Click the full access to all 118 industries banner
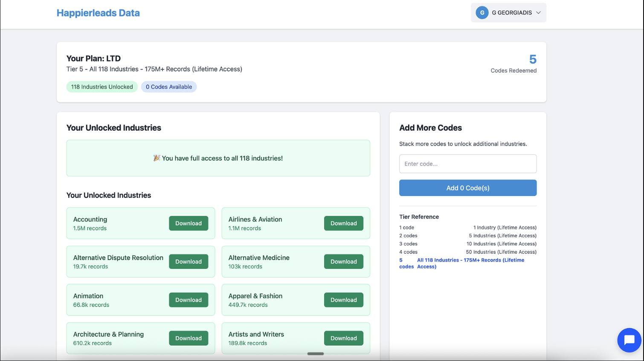 pyautogui.click(x=218, y=158)
